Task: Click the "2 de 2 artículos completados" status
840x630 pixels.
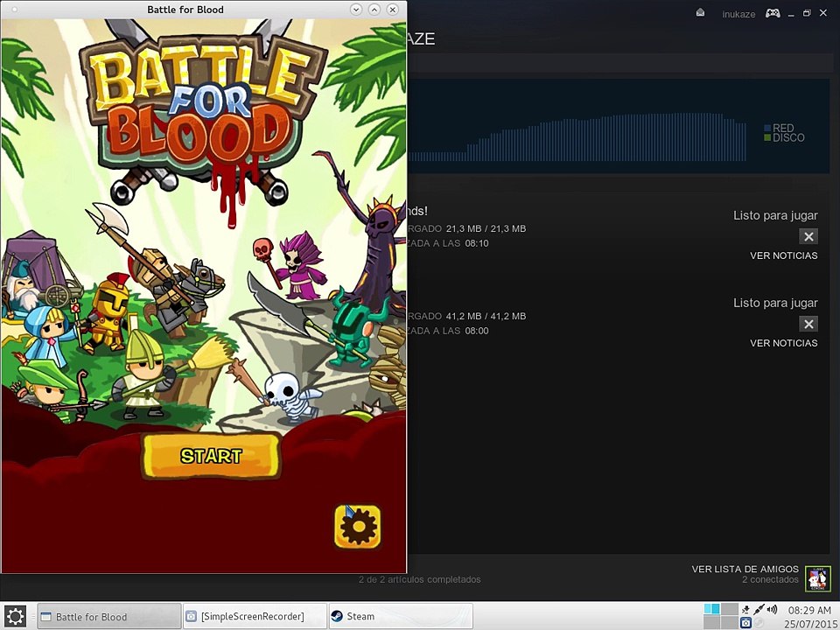Action: point(419,579)
